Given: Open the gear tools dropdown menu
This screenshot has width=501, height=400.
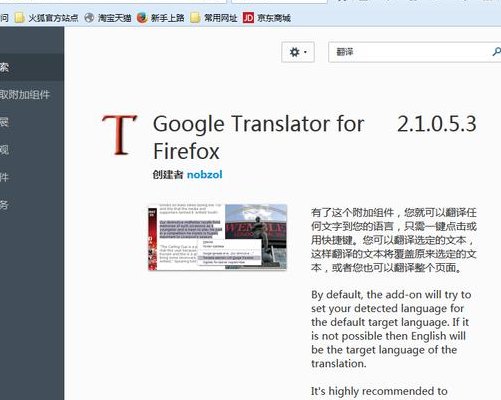Looking at the screenshot, I should (x=298, y=52).
